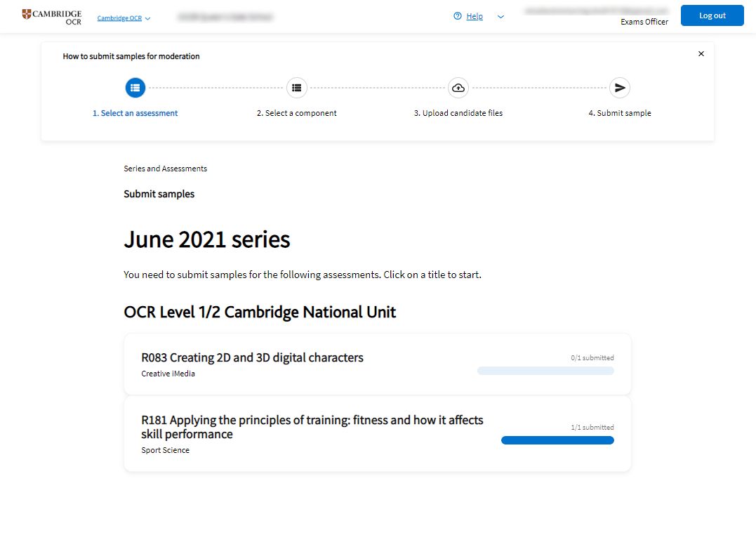Click the Series and Assessments breadcrumb
756x547 pixels.
tap(165, 169)
